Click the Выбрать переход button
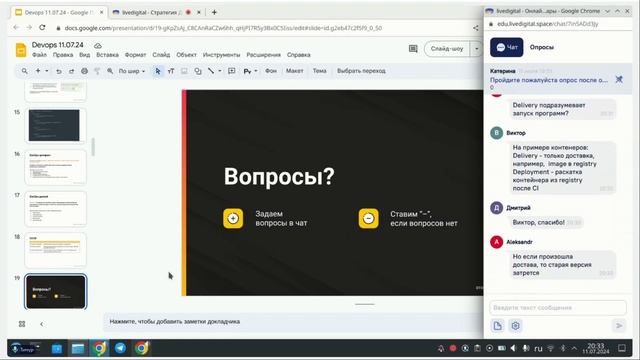 click(x=361, y=71)
